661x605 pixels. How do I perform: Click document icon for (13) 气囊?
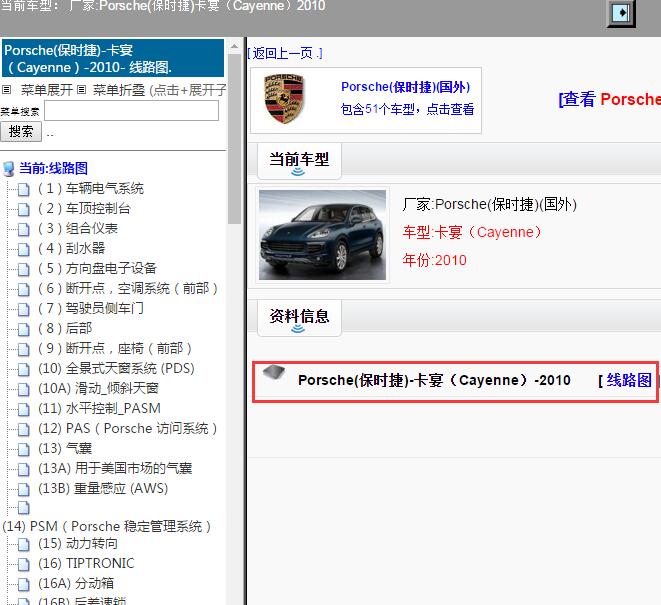pyautogui.click(x=24, y=449)
